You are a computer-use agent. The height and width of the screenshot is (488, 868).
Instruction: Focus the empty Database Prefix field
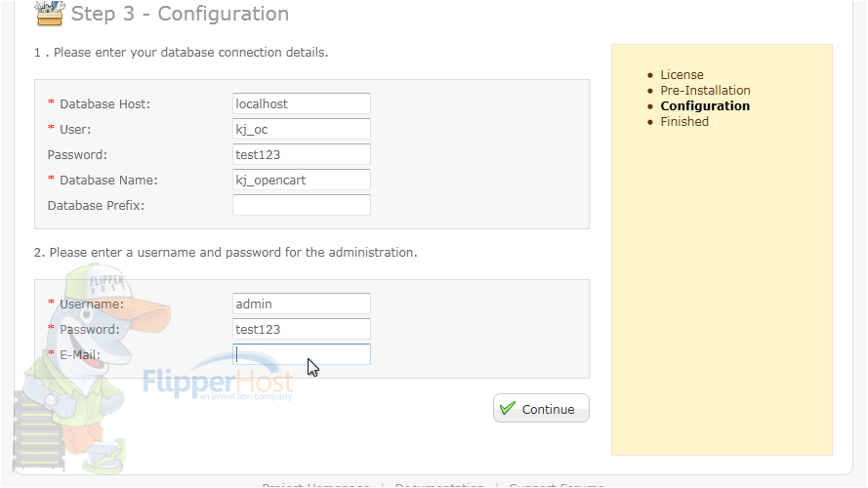tap(301, 205)
